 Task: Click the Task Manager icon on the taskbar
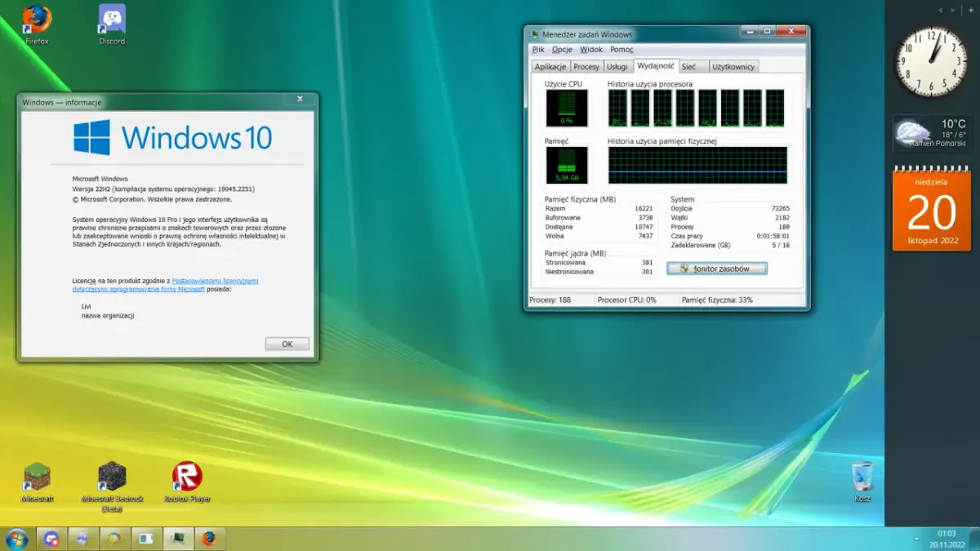coord(178,539)
